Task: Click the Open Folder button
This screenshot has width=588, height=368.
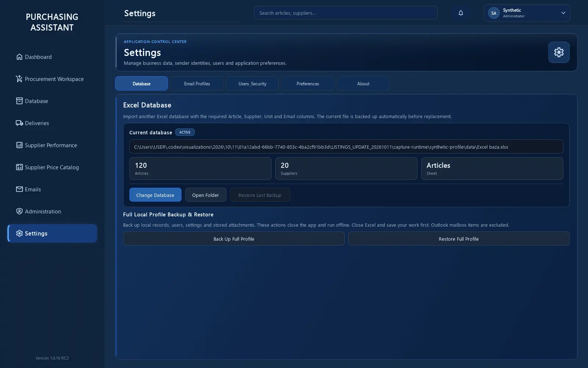Action: pos(206,195)
